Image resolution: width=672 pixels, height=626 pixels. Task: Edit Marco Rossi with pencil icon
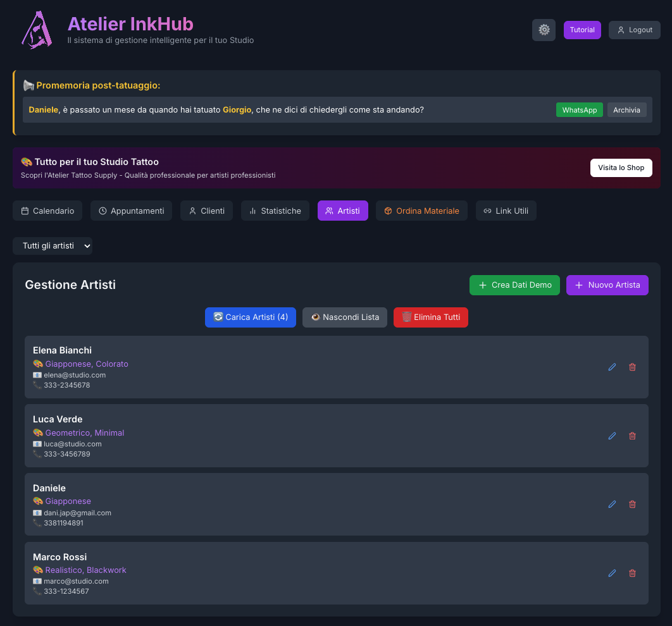click(612, 573)
